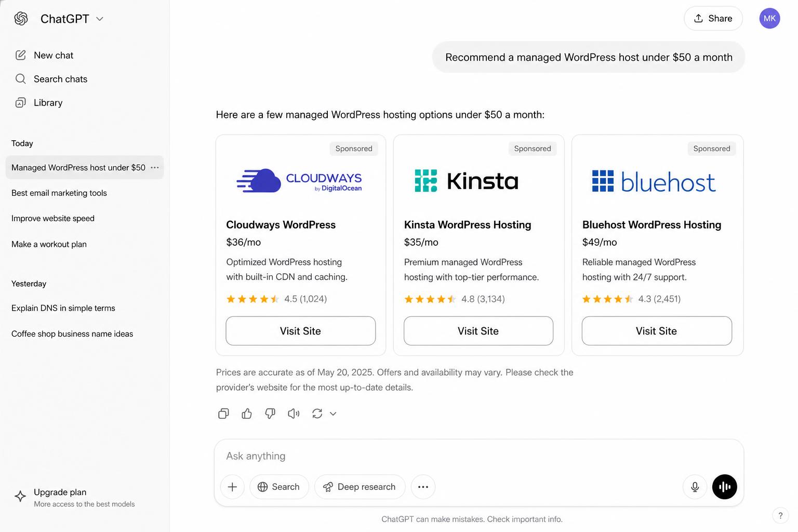Click the bluehost logo image

pos(654,182)
